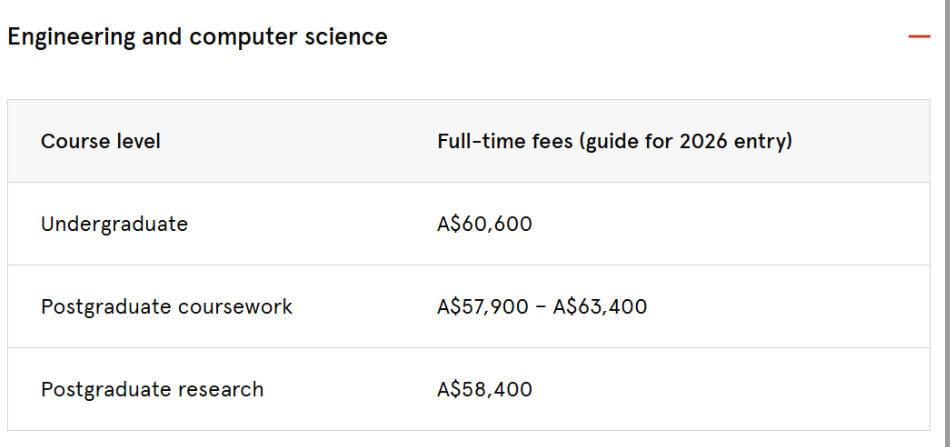Select the Undergraduate row label
Image resolution: width=950 pixels, height=447 pixels.
click(114, 224)
